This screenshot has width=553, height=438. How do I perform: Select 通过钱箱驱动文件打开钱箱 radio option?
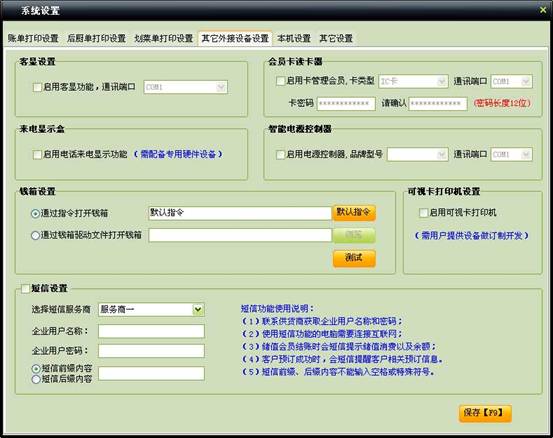click(35, 235)
